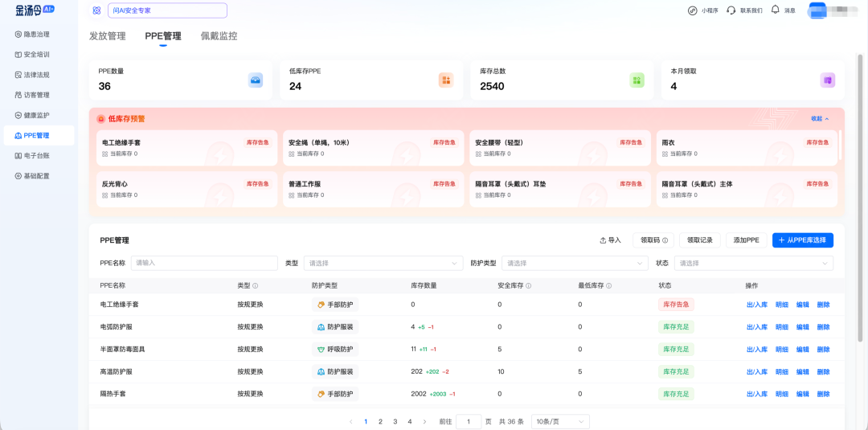This screenshot has width=868, height=430.
Task: Go to page 4
Action: 410,422
